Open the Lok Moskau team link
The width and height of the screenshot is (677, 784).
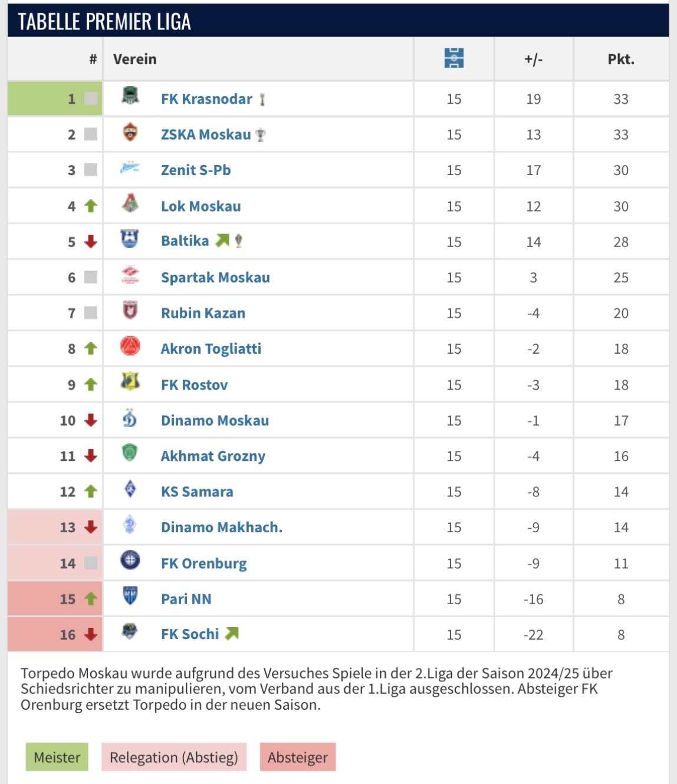[201, 206]
